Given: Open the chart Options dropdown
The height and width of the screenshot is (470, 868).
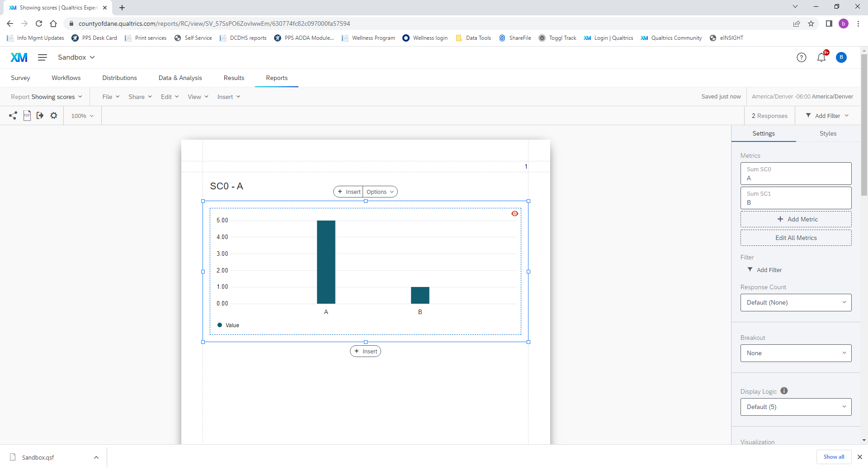Looking at the screenshot, I should [380, 192].
